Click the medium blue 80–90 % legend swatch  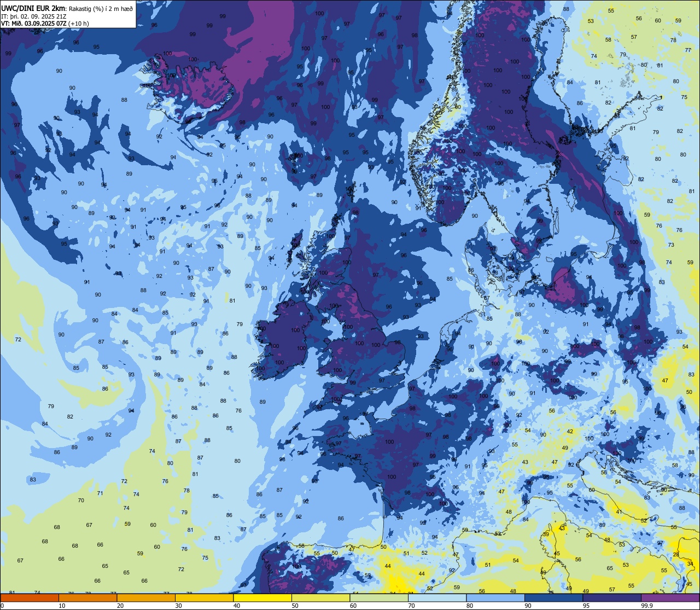point(495,597)
